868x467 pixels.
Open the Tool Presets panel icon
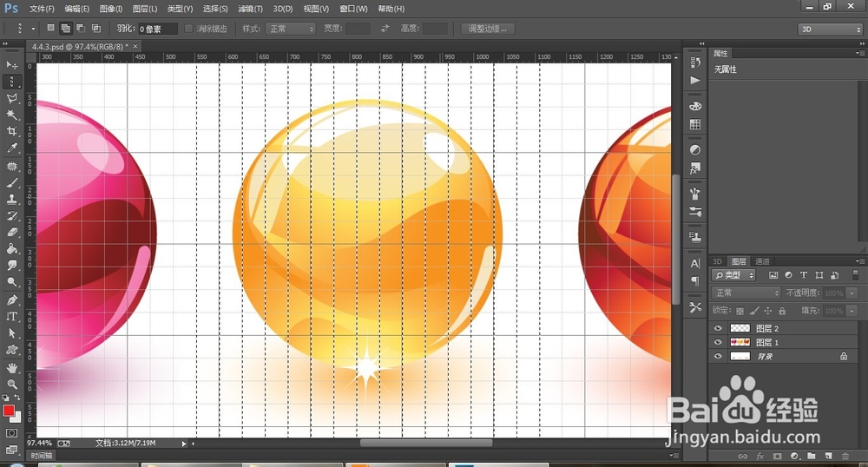[695, 306]
